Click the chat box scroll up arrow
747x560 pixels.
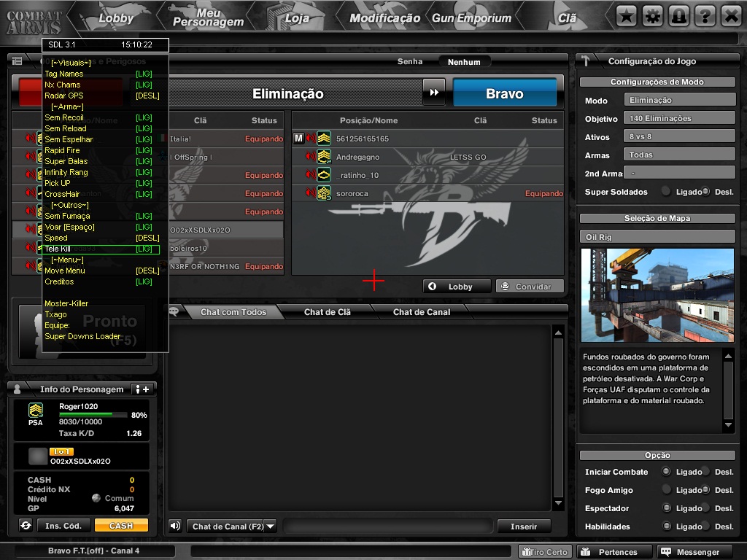pos(558,332)
